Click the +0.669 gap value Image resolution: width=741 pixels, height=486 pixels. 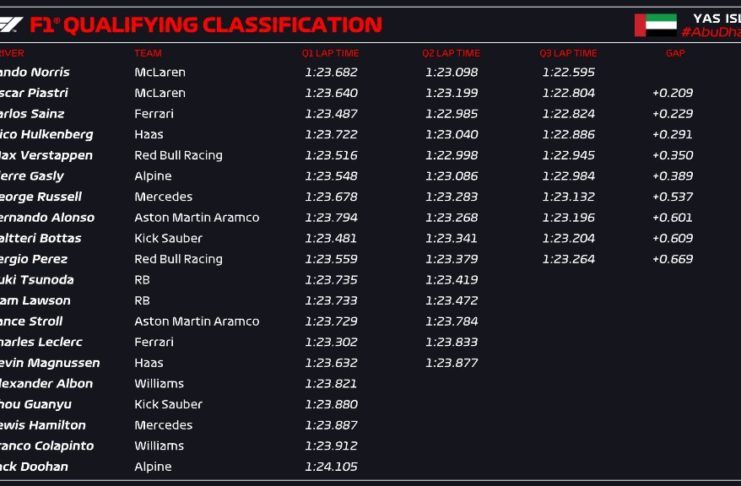click(672, 259)
